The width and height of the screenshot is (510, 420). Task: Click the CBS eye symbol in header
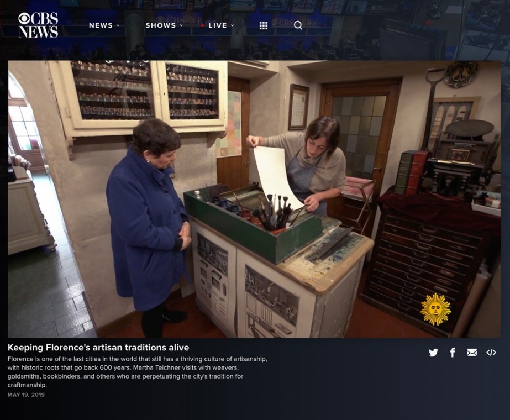point(25,18)
